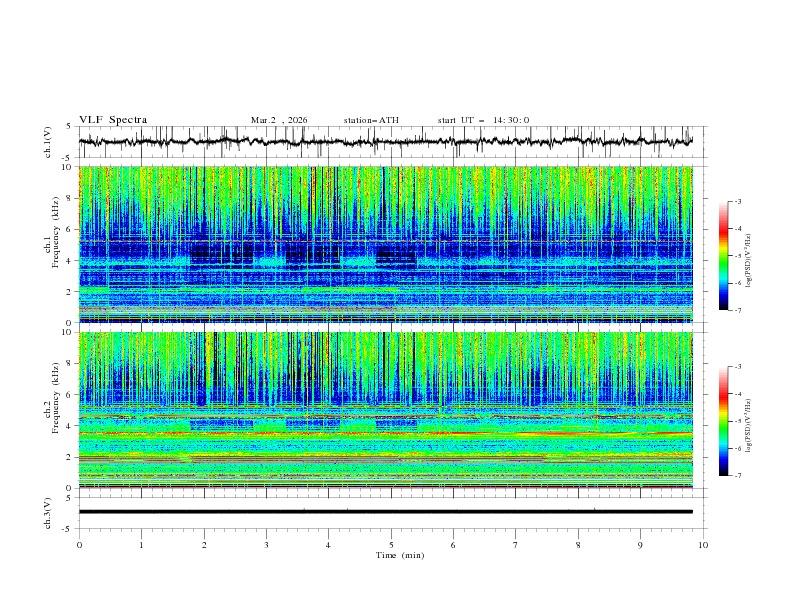This screenshot has height=612, width=792.
Task: Click the 2 kHz tick on ch.2 frequency axis
Action: [71, 457]
